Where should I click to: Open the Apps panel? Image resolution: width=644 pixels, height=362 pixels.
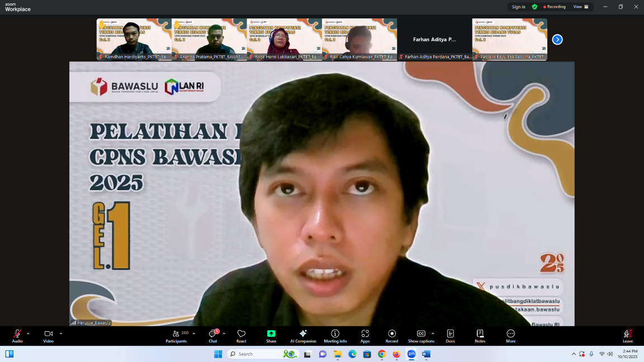click(365, 336)
